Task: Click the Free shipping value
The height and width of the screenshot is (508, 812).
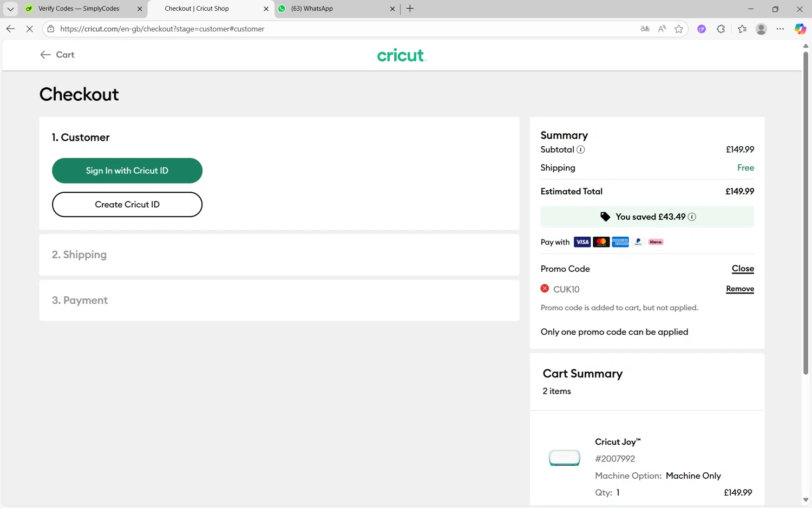Action: click(745, 168)
